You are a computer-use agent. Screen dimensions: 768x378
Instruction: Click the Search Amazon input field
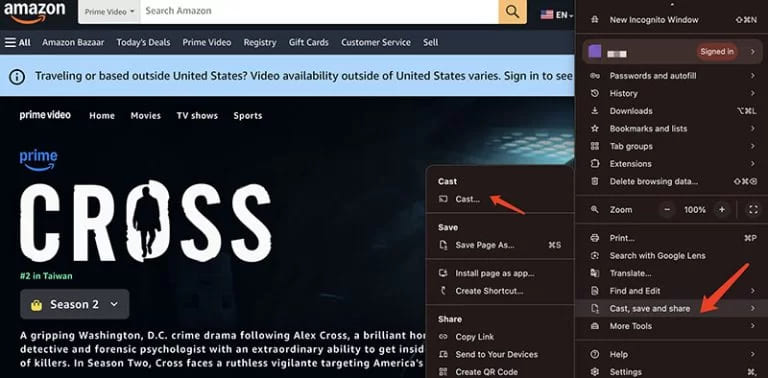[319, 12]
